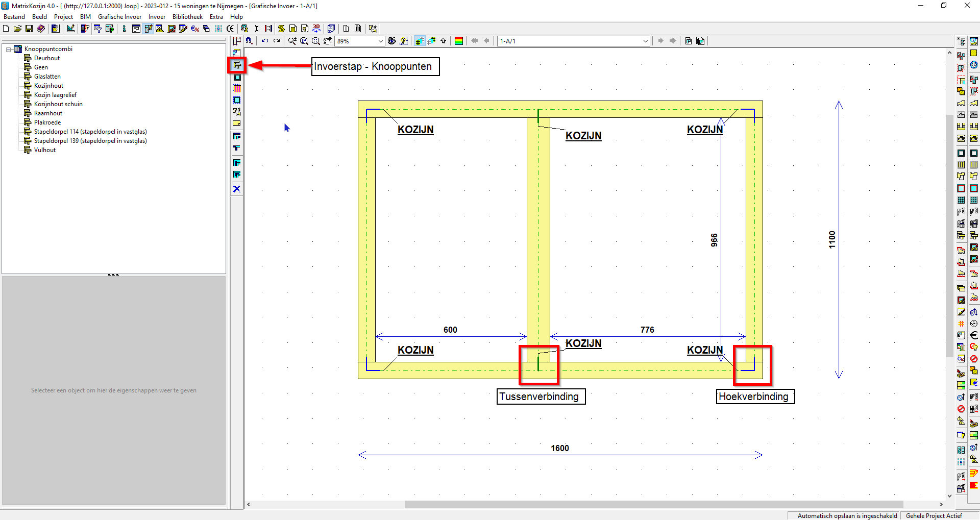Collapse the Knooppuntcombi tree node
Viewport: 980px width, 520px height.
coord(9,49)
